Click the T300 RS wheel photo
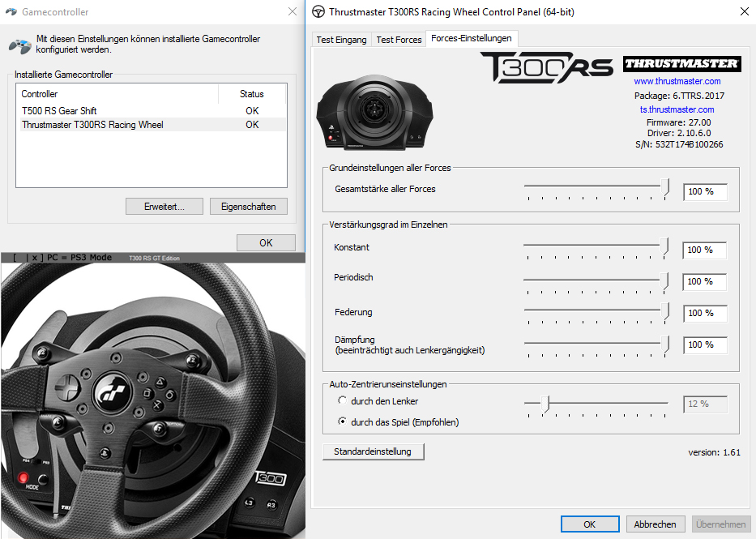Screen dimensions: 756x539 click(152, 400)
